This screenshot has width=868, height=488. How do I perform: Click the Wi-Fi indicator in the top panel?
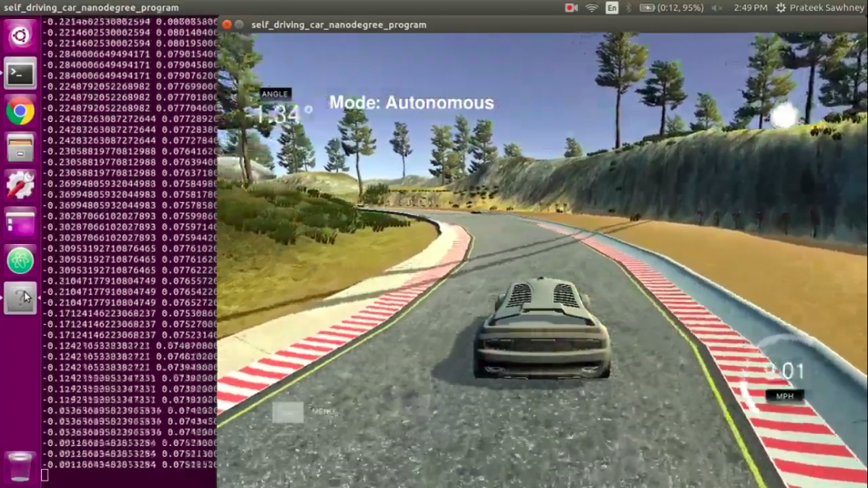592,8
